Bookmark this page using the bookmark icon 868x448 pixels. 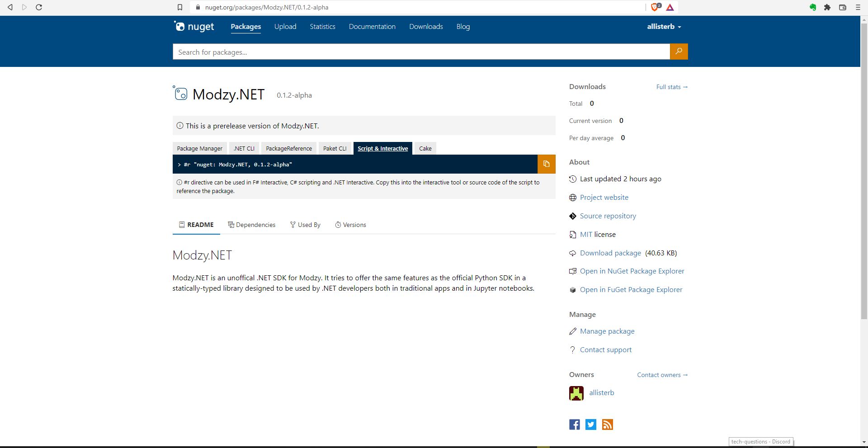click(180, 7)
